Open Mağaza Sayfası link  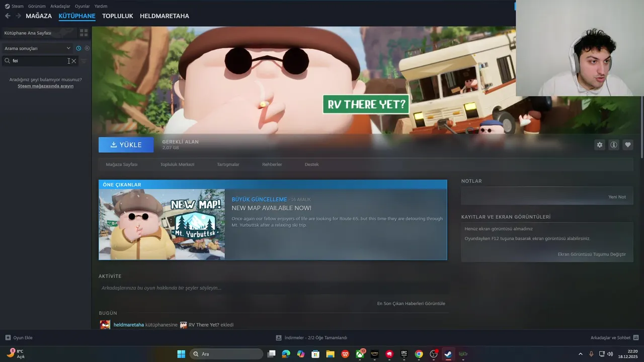click(122, 164)
